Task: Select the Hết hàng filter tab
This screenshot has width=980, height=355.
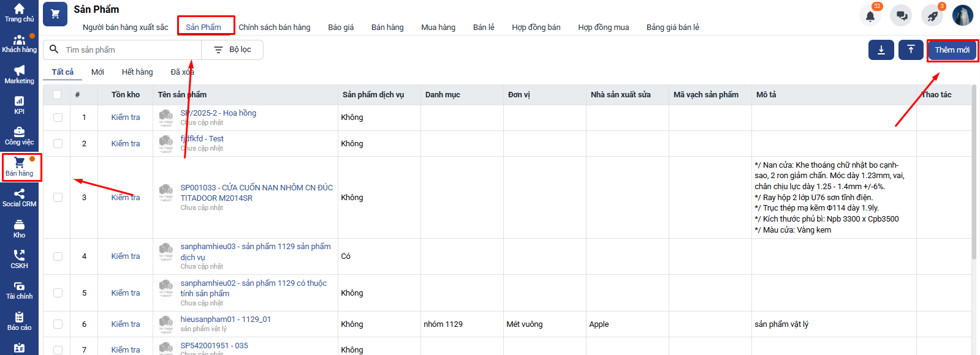Action: (x=137, y=72)
